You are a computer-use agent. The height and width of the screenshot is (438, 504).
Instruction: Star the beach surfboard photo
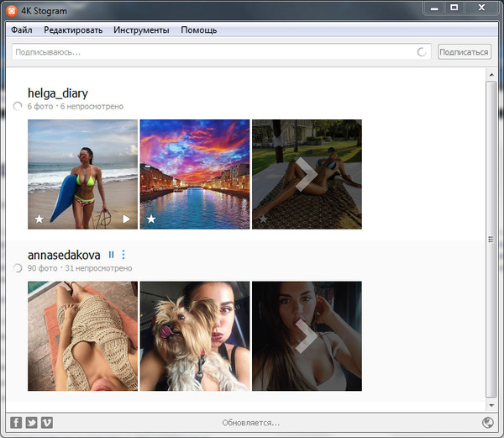coord(39,219)
